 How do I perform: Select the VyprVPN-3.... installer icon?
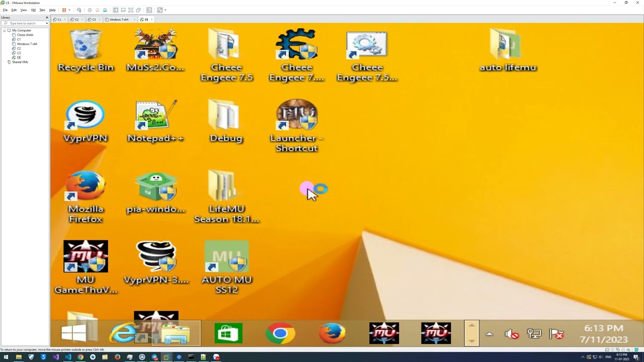coord(156,262)
